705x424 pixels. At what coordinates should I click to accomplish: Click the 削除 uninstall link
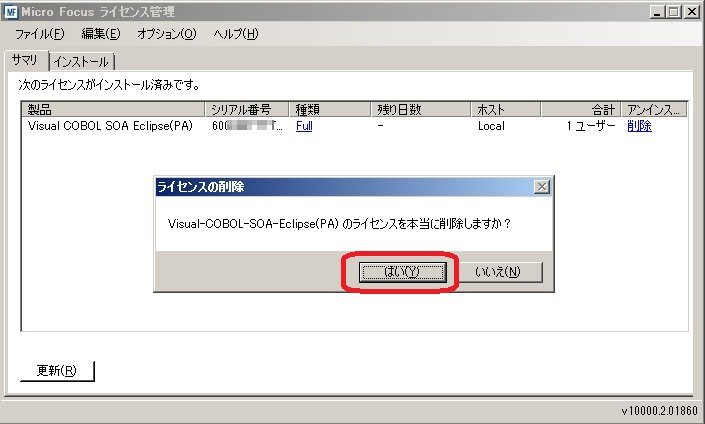(x=639, y=126)
